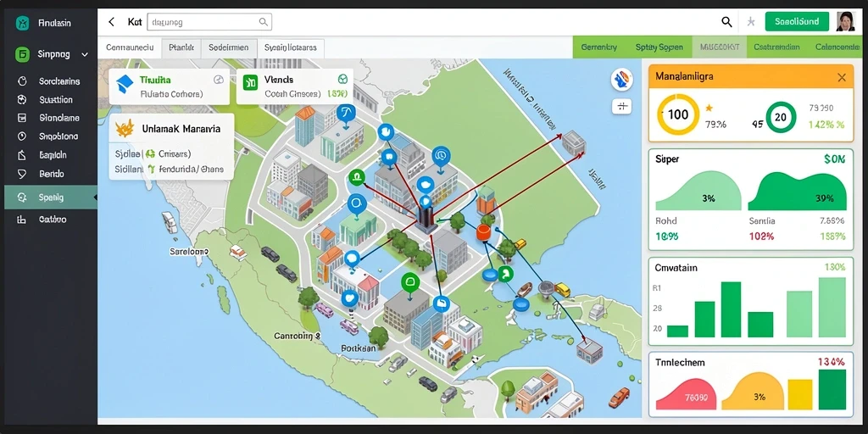Open the user profile avatar
Image resolution: width=868 pixels, height=434 pixels.
tap(846, 21)
